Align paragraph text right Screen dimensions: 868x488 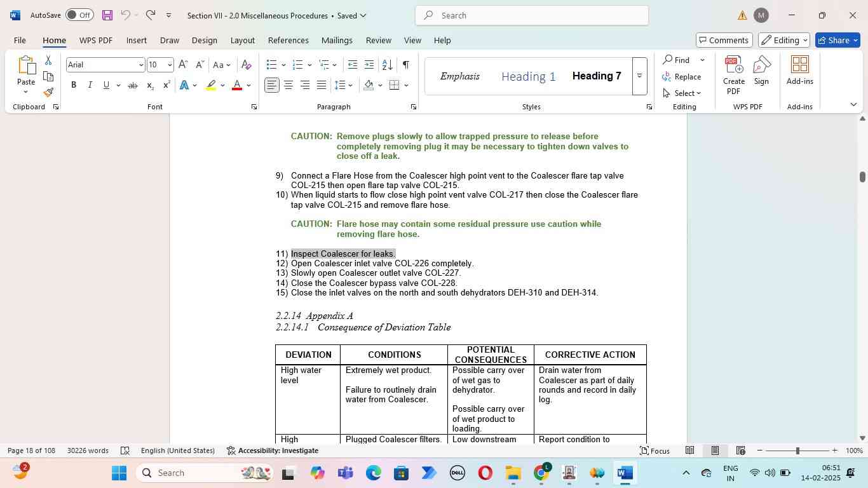tap(305, 85)
